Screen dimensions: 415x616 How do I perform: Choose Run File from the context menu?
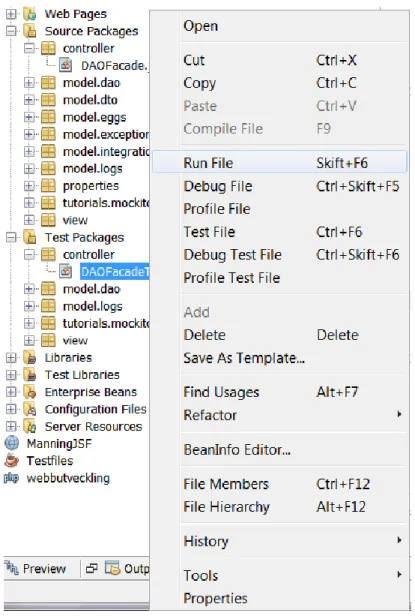tap(279, 163)
